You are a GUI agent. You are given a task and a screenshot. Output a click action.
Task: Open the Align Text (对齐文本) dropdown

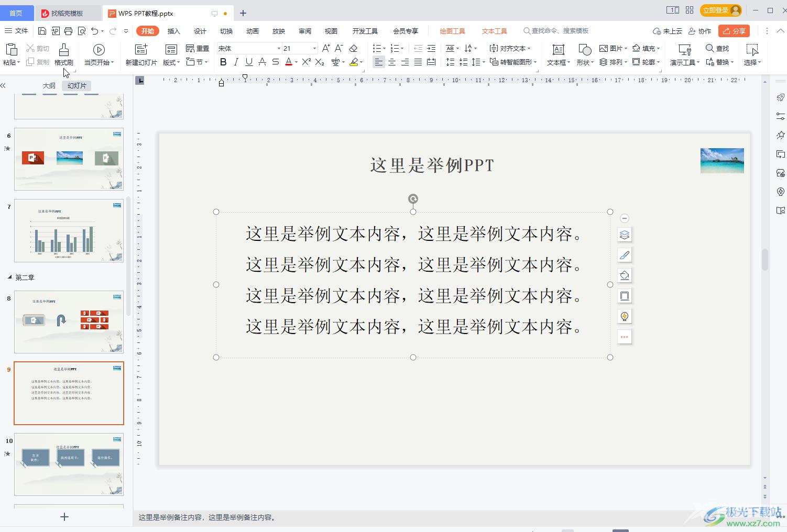[510, 48]
